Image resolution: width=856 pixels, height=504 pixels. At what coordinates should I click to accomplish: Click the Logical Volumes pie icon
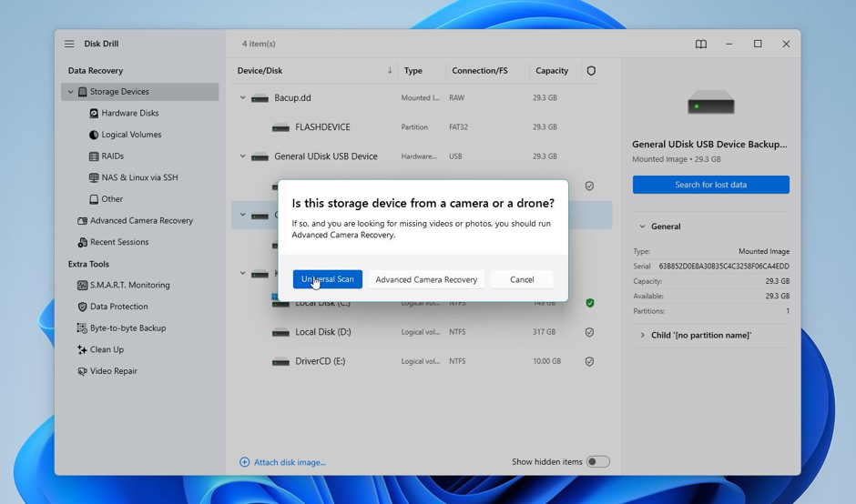[94, 135]
